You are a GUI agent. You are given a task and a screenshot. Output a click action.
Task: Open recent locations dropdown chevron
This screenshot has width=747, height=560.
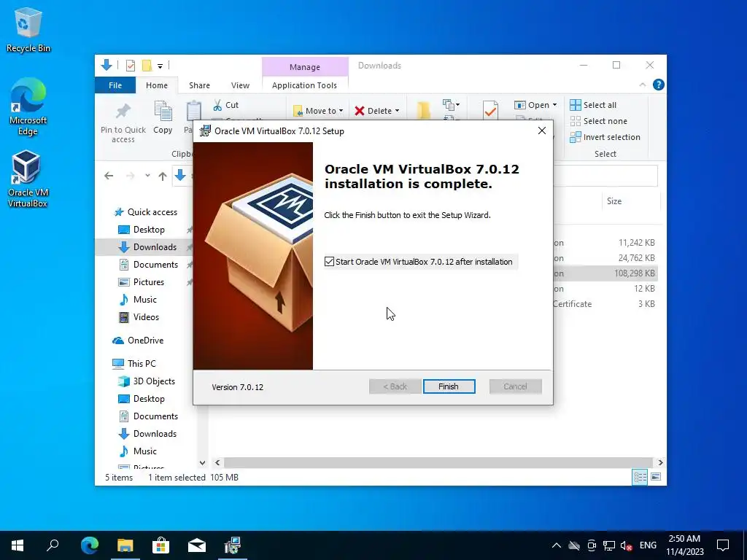147,176
